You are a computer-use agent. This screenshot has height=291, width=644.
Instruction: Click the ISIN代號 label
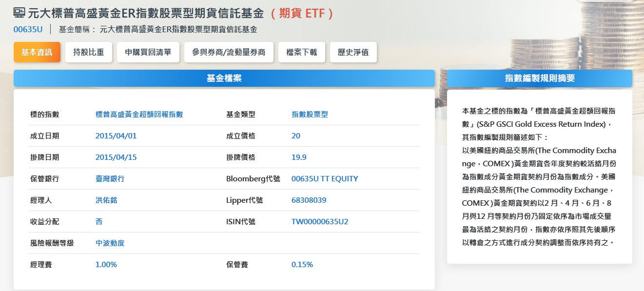(x=241, y=222)
